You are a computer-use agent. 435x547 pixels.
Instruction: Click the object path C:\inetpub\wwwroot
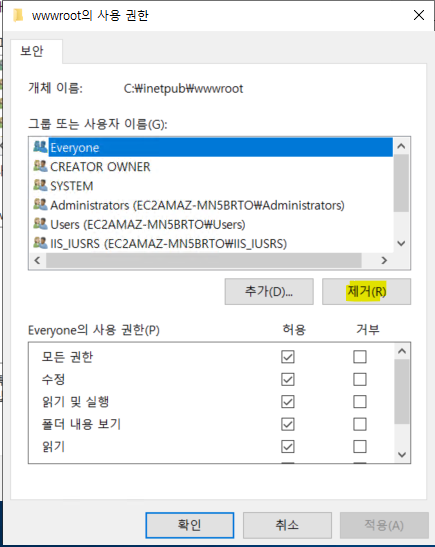[x=183, y=89]
